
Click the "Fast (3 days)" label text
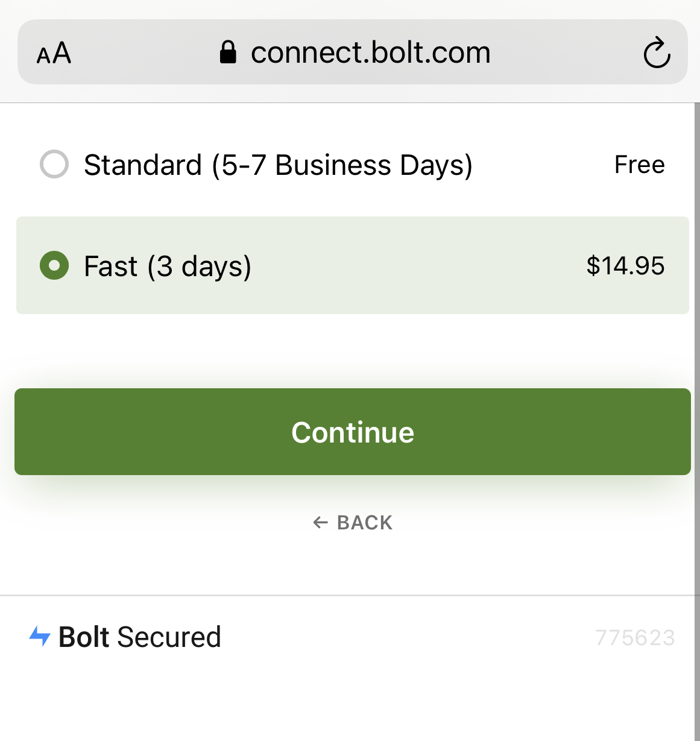point(168,266)
